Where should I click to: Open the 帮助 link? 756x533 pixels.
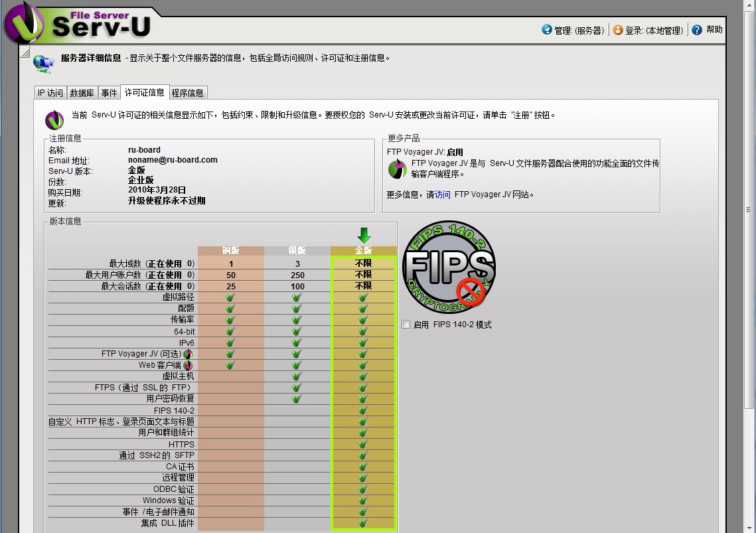(x=715, y=29)
